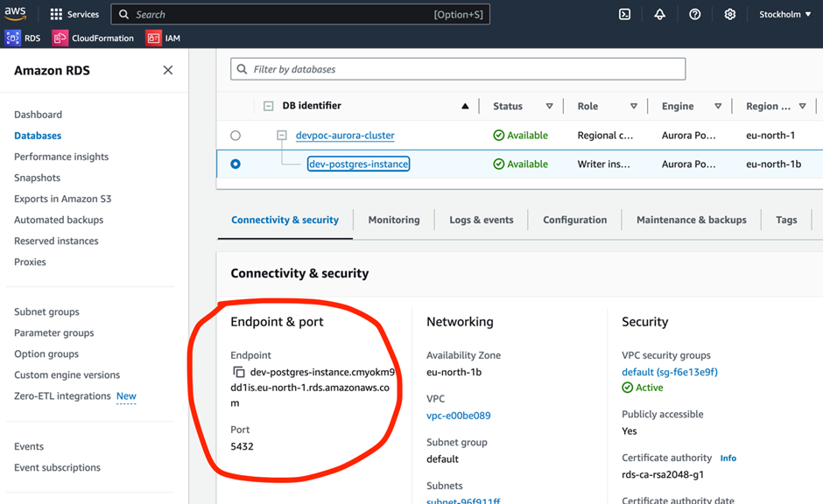Open the IAM shortcut in favorites bar
The height and width of the screenshot is (504, 823).
pos(163,38)
